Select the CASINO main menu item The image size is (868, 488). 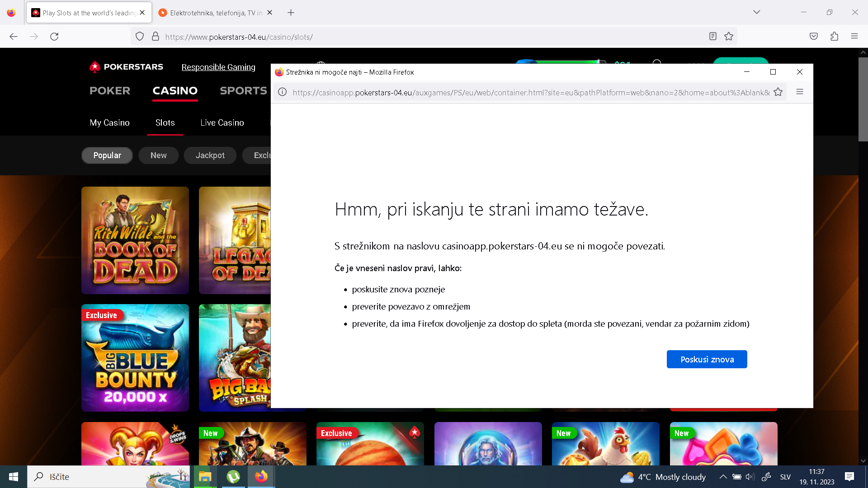click(x=175, y=91)
